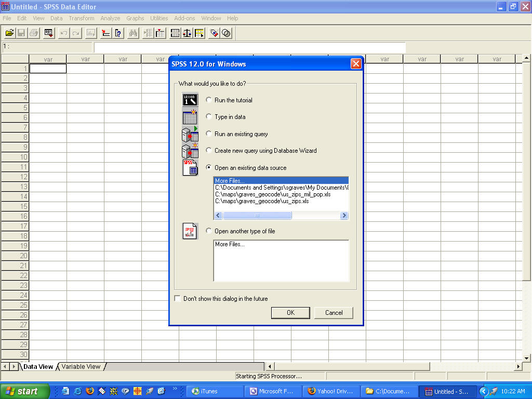532x399 pixels.
Task: Click the Redo toolbar icon
Action: [x=76, y=33]
